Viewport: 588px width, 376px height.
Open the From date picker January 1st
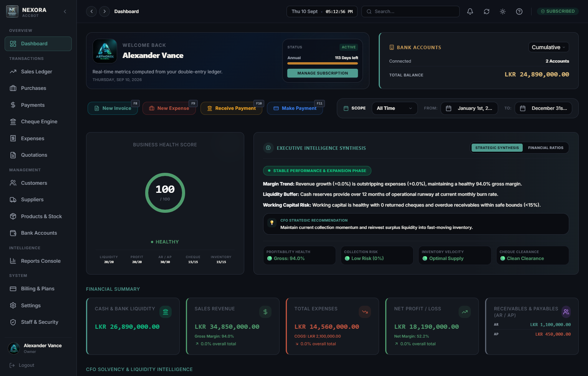[469, 108]
